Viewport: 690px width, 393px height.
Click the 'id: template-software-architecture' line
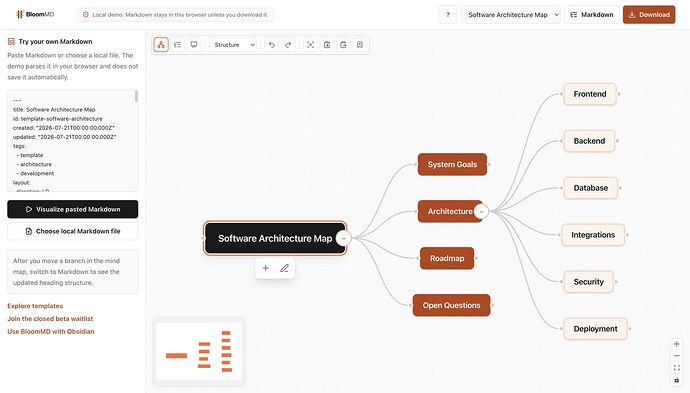point(58,119)
